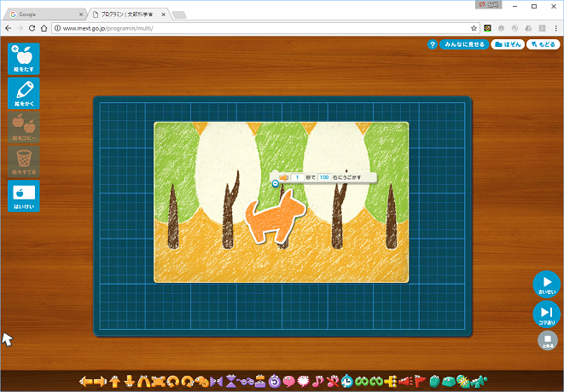Pick the orange chameleon block

[201, 381]
